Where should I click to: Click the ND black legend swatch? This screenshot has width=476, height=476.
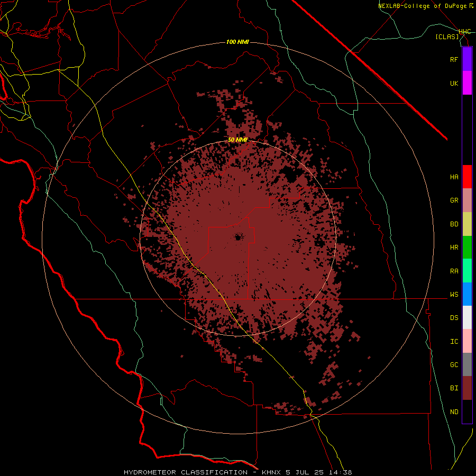(x=467, y=411)
